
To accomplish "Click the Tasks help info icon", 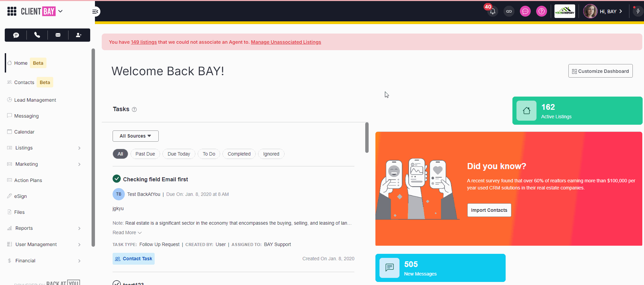I will [134, 109].
